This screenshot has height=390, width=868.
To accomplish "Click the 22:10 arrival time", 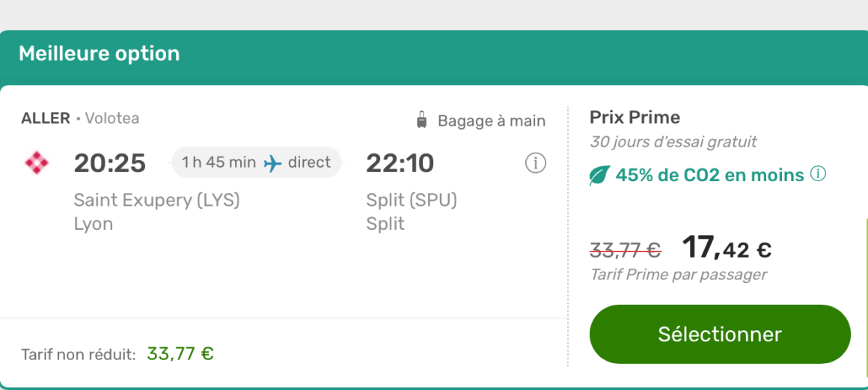I will pos(400,163).
